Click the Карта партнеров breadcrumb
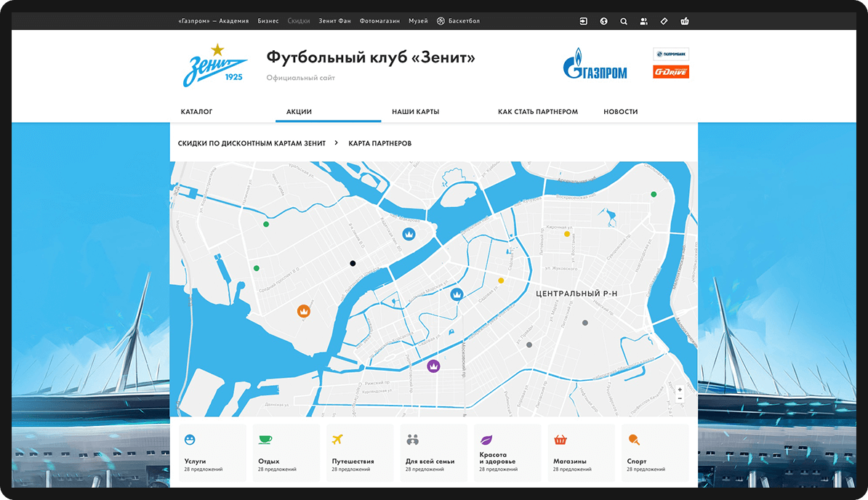868x500 pixels. pyautogui.click(x=379, y=143)
